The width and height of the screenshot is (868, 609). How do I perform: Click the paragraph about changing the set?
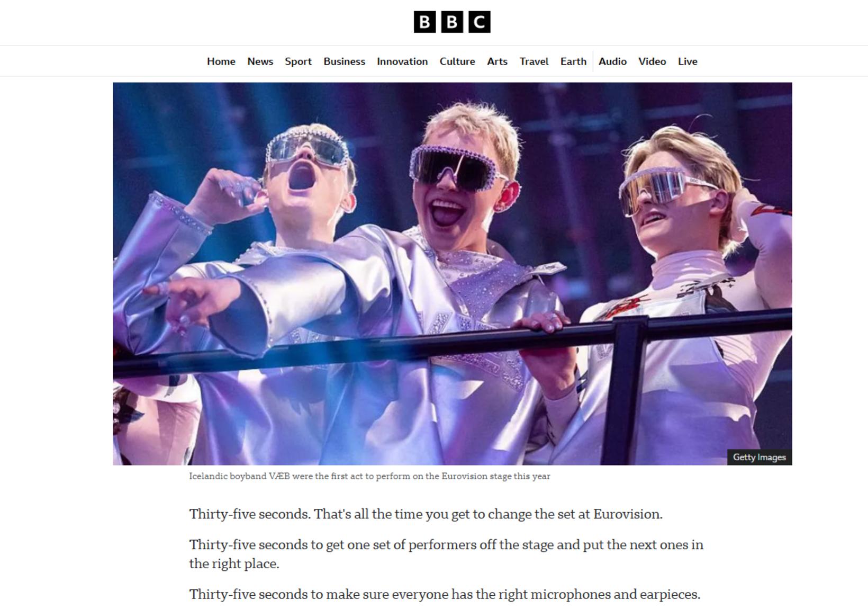tap(426, 514)
